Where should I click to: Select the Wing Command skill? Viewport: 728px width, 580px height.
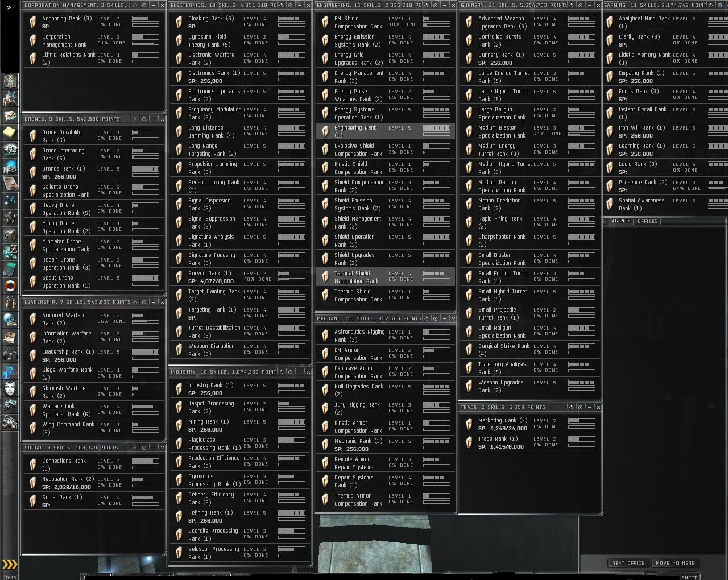tap(93, 428)
